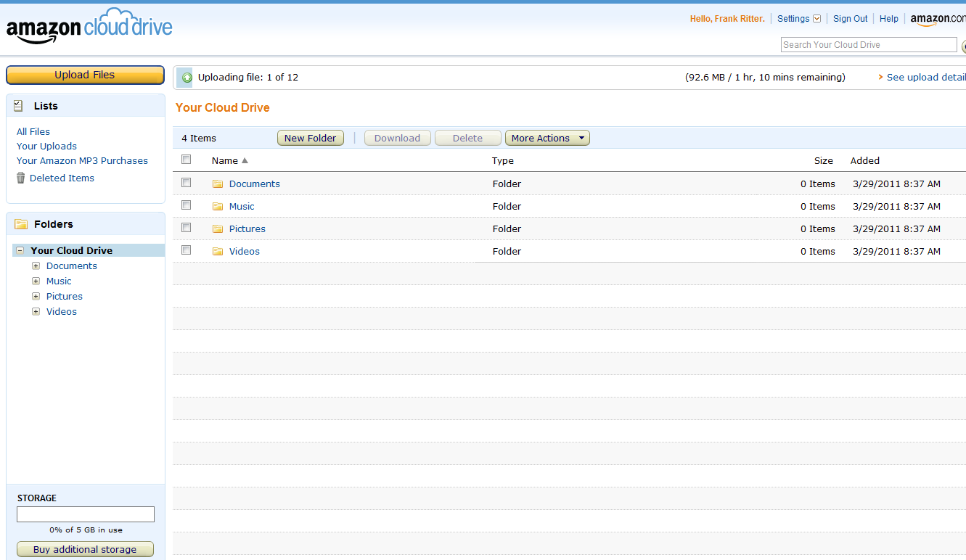966x560 pixels.
Task: Click the green upload progress icon
Action: click(x=187, y=77)
